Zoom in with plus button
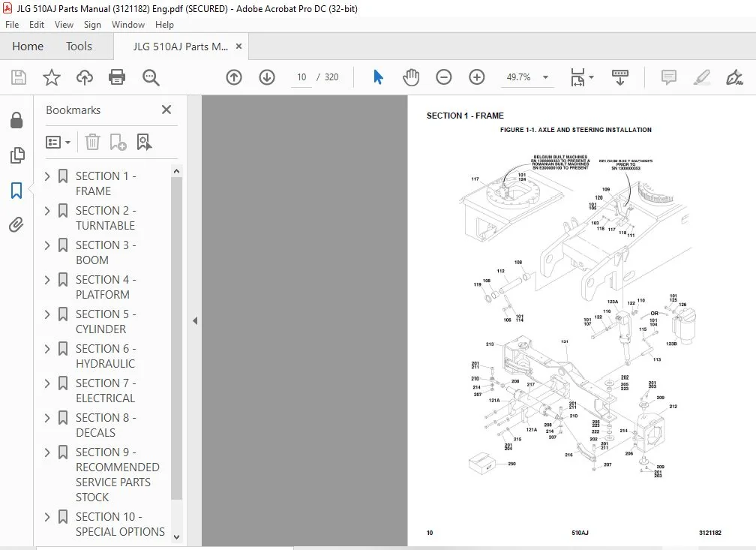The width and height of the screenshot is (756, 550). click(x=477, y=77)
